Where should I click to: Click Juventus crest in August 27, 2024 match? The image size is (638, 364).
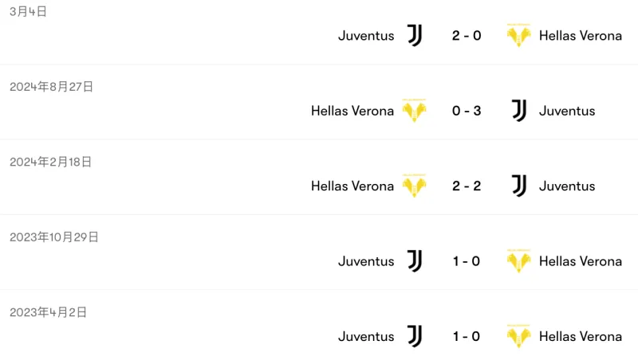pyautogui.click(x=519, y=111)
